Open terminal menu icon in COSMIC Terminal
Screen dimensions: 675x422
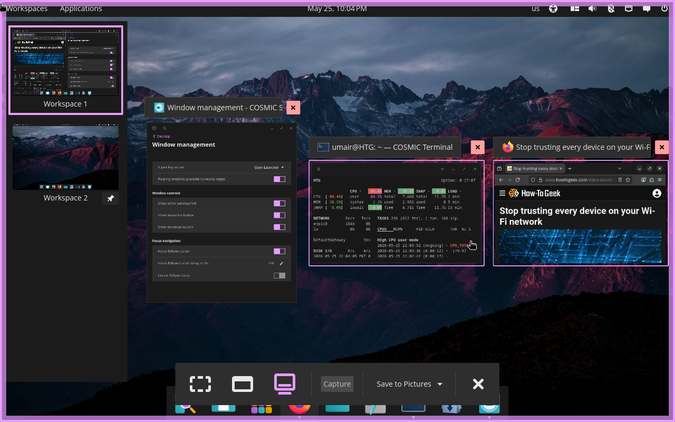tap(319, 169)
